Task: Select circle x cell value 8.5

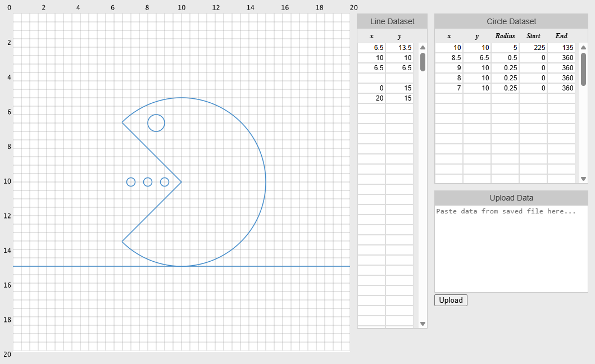Action: click(449, 58)
